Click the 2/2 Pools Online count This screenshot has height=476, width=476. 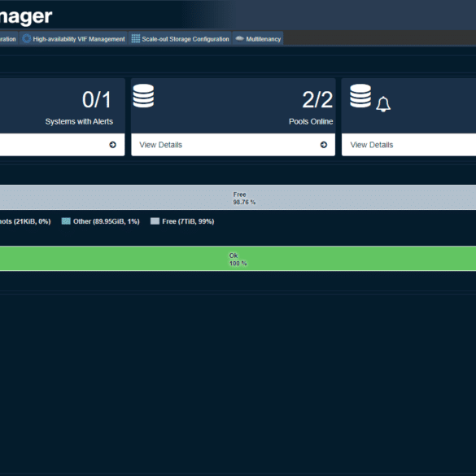(x=317, y=99)
